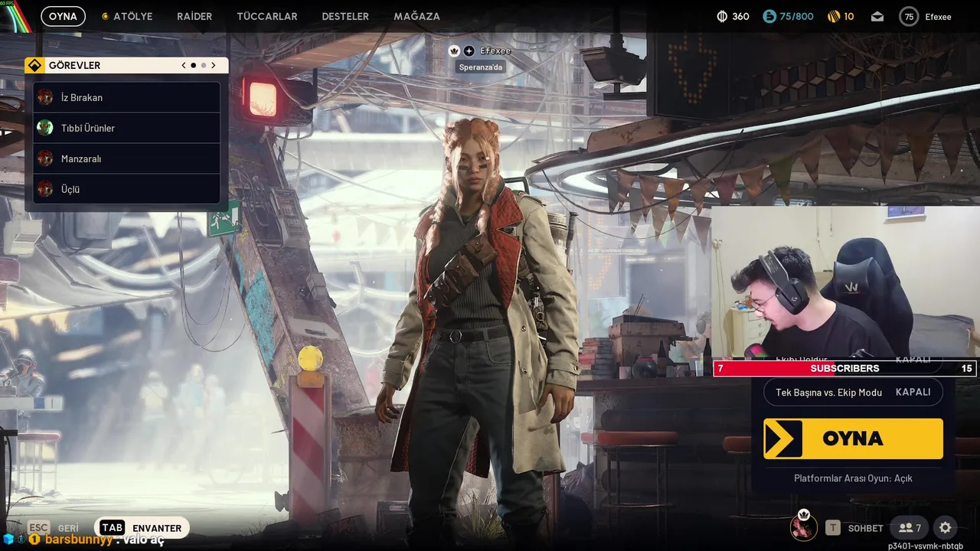
Task: Go to next quest page arrow
Action: pyautogui.click(x=214, y=65)
